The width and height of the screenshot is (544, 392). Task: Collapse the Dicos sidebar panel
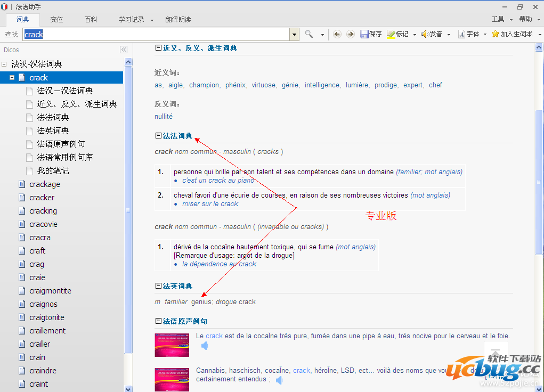pos(124,50)
